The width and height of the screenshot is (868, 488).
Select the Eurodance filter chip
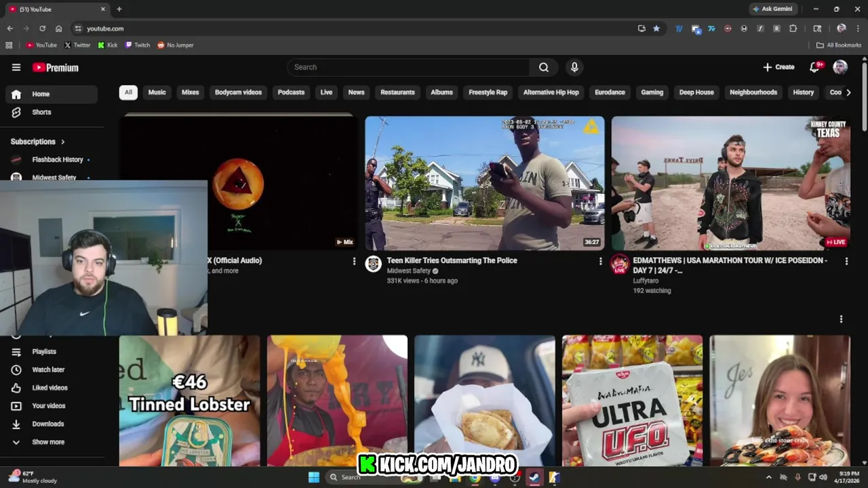pos(610,92)
